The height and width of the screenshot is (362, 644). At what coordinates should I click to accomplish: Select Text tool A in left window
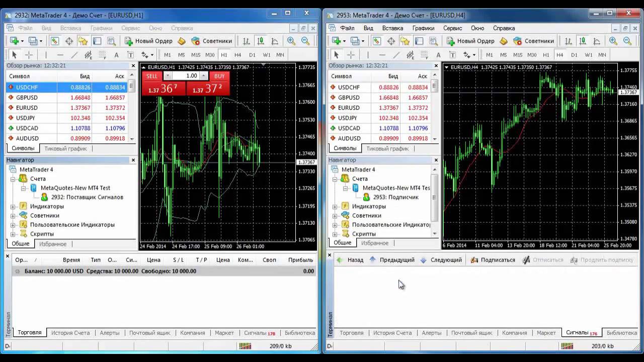(x=116, y=55)
